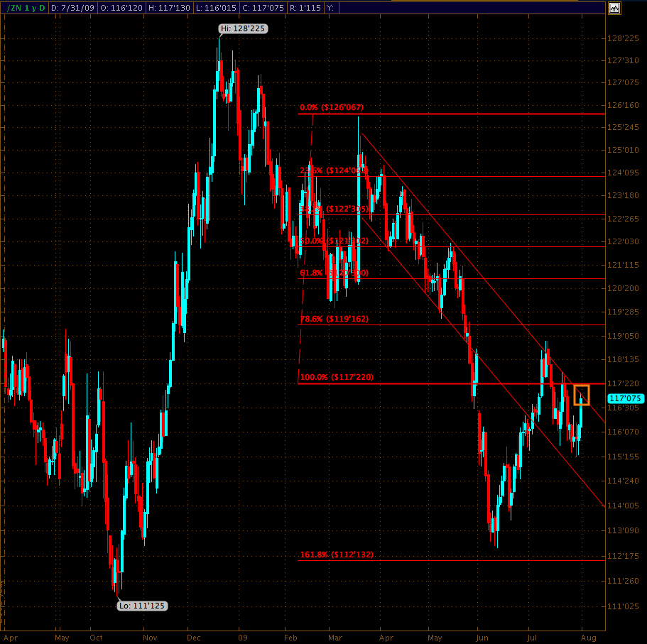Click the 117'220 price axis label
Screen dimensions: 647x644
623,383
